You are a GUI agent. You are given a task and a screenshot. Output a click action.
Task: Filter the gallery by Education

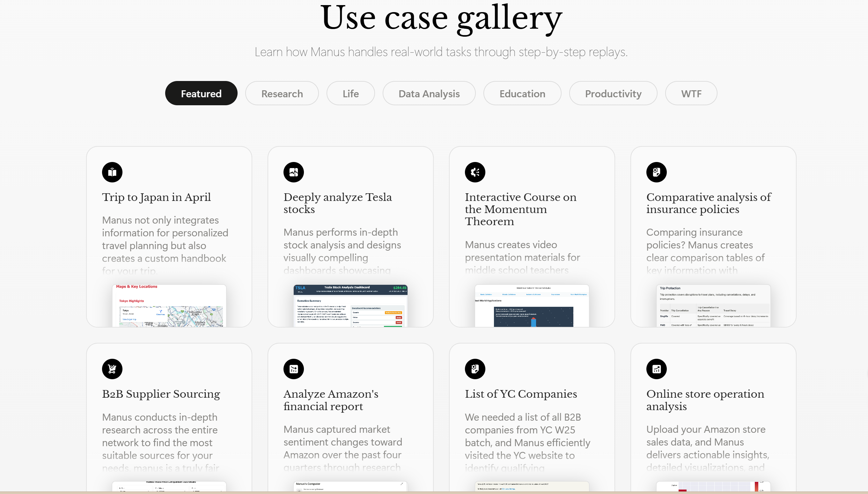pyautogui.click(x=522, y=93)
